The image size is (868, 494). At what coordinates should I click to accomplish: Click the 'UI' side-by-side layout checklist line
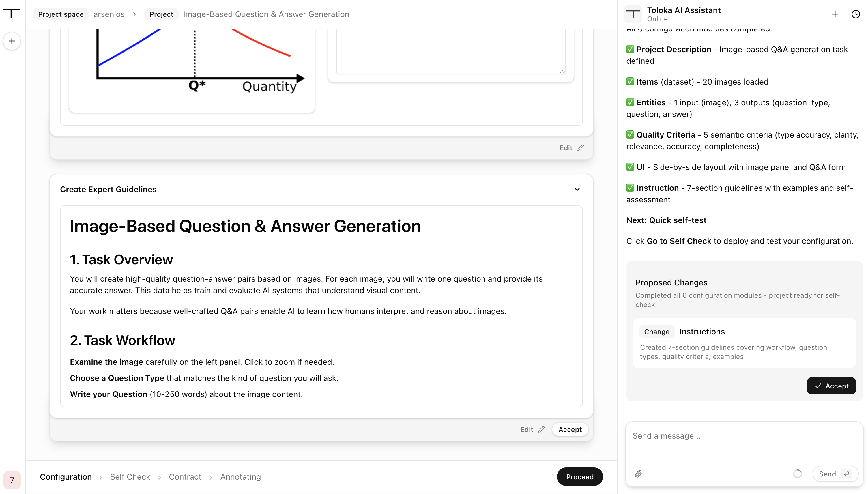pos(736,167)
